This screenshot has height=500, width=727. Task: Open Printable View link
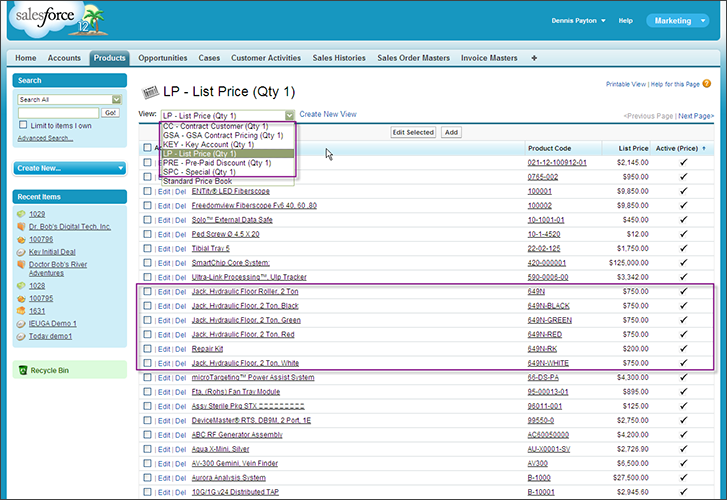coord(625,84)
